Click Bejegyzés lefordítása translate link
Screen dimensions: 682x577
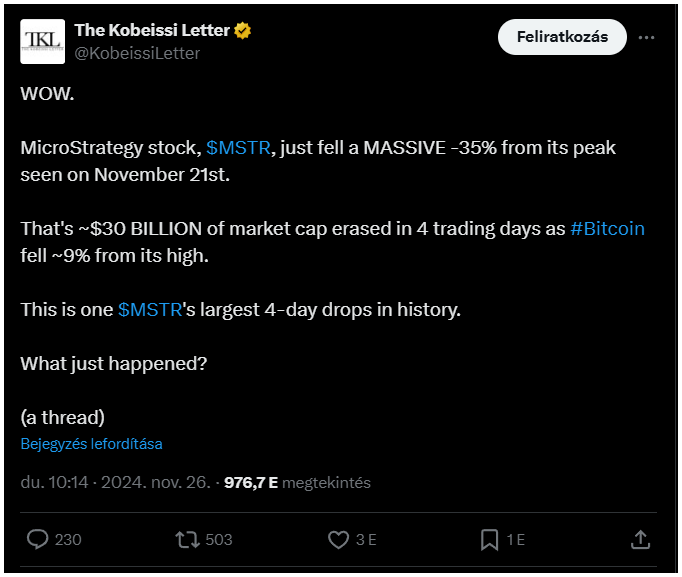point(91,444)
